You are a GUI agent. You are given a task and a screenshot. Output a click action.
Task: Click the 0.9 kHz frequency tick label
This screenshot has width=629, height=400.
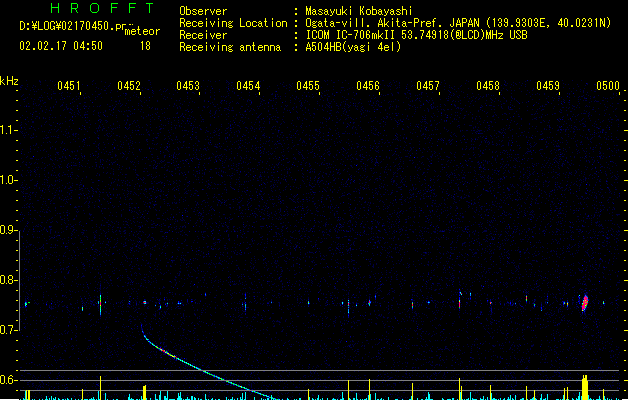[x=8, y=230]
